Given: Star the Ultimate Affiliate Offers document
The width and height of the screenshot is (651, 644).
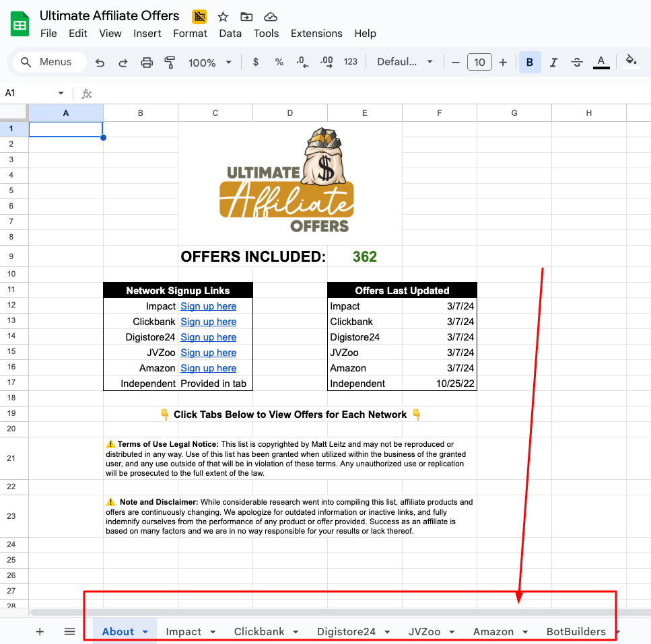Looking at the screenshot, I should pos(223,17).
